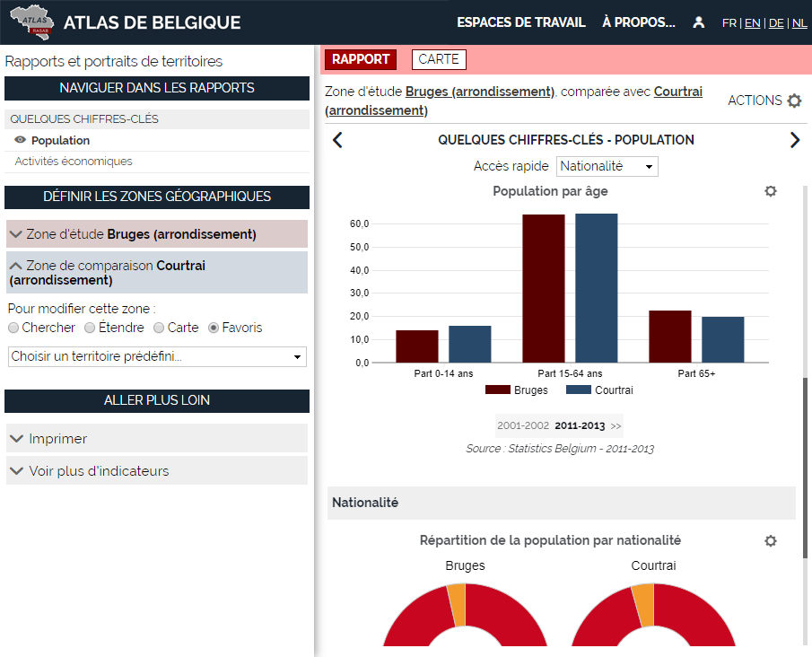Open the user account icon
The image size is (812, 657).
699,22
